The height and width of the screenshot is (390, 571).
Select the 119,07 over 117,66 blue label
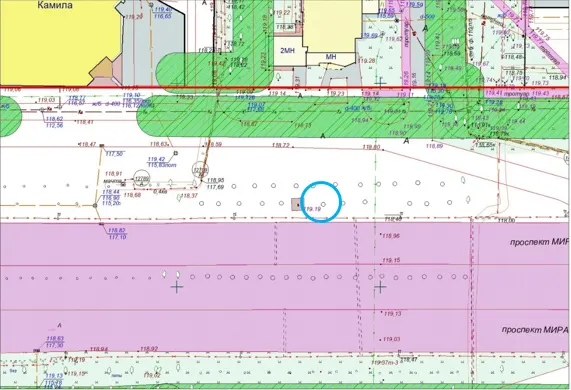point(255,107)
